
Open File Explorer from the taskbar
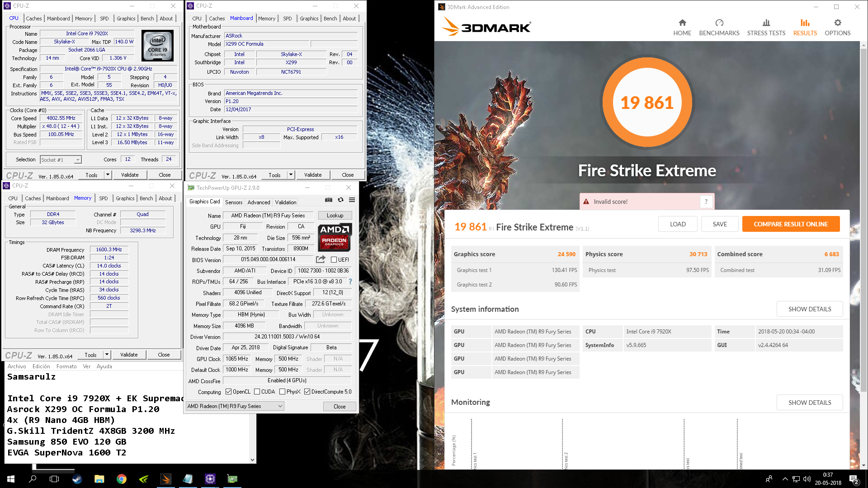[99, 479]
